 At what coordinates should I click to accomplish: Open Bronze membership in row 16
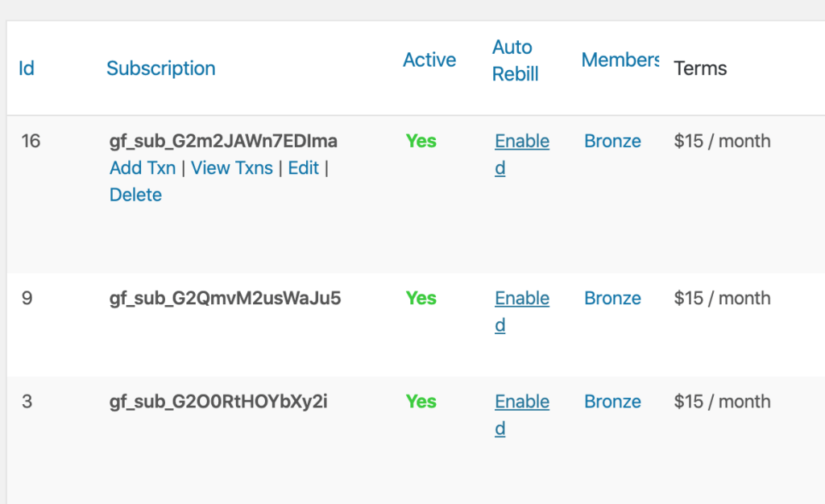[612, 141]
